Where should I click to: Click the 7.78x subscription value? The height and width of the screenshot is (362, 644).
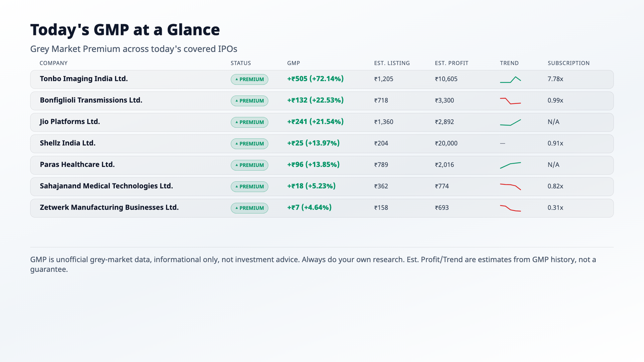click(x=555, y=79)
